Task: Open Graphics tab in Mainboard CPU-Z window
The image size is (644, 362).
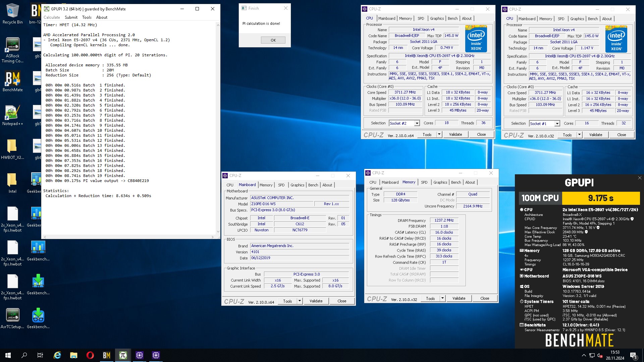Action: pyautogui.click(x=297, y=185)
